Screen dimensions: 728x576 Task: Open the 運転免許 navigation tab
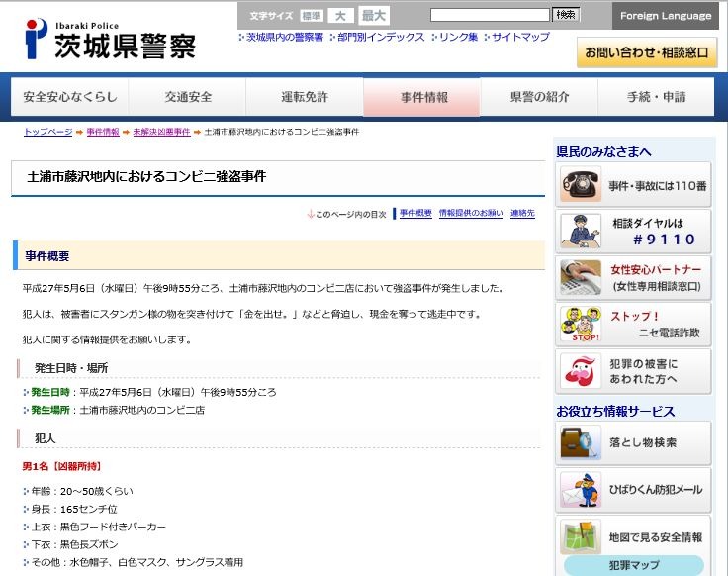[305, 98]
